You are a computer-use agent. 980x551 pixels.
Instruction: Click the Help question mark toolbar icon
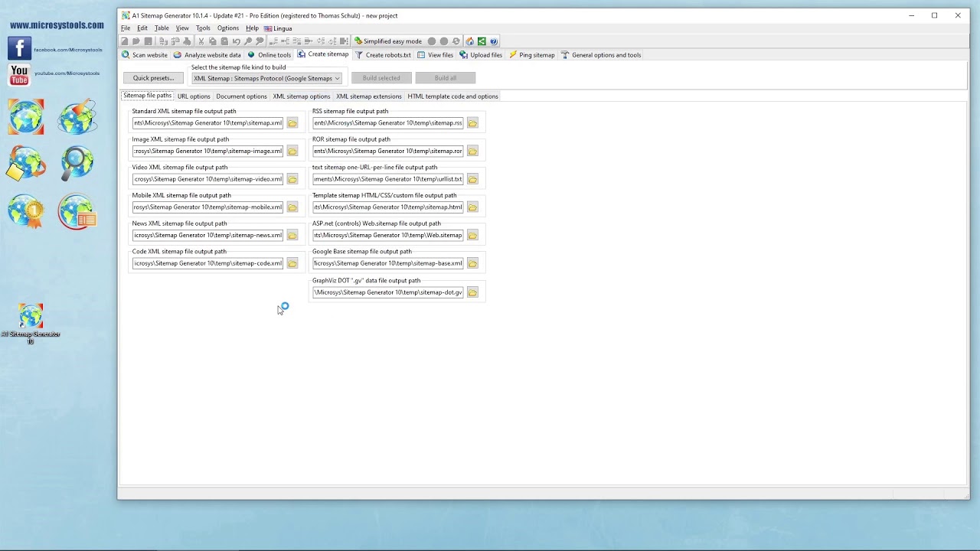point(492,41)
